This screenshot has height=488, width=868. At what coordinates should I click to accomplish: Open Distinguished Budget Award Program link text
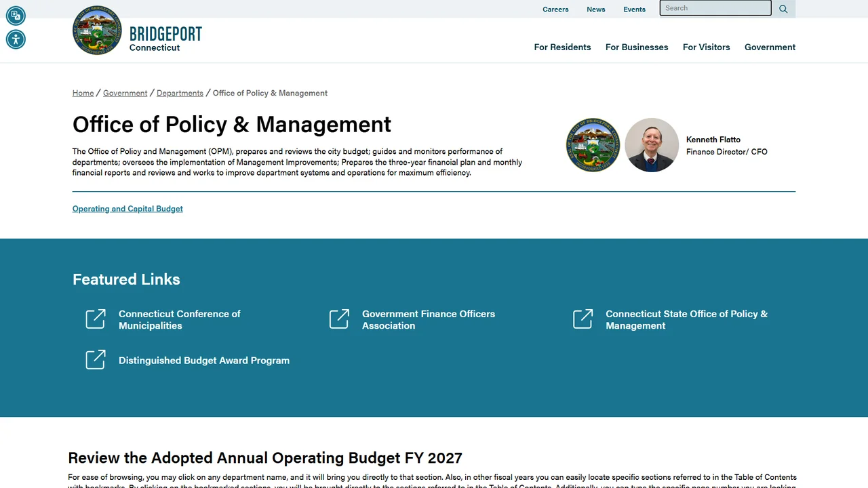204,361
